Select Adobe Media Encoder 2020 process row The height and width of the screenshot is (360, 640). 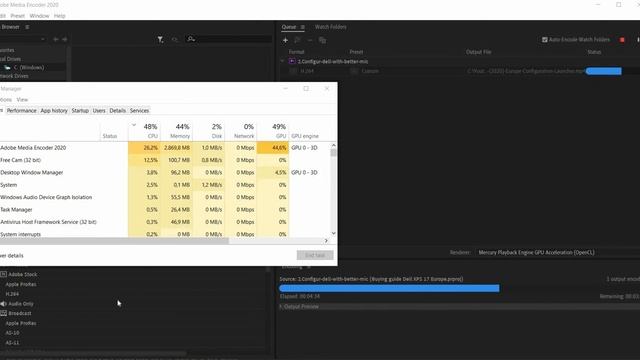tap(165, 148)
